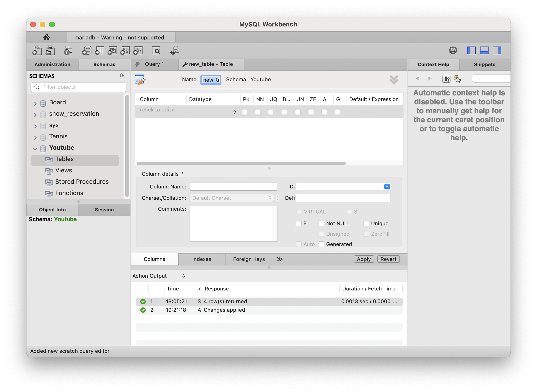The width and height of the screenshot is (537, 392).
Task: Switch to the Snippets tab
Action: (x=485, y=64)
